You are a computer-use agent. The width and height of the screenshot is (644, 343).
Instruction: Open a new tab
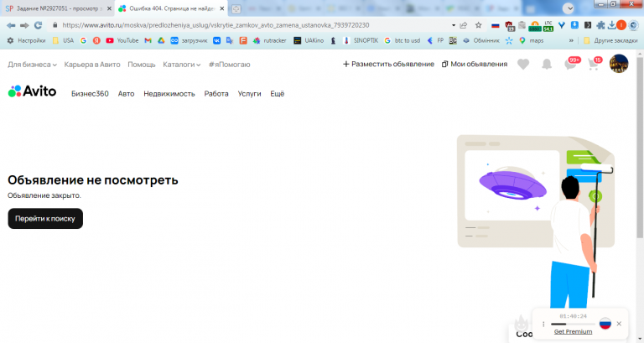236,8
